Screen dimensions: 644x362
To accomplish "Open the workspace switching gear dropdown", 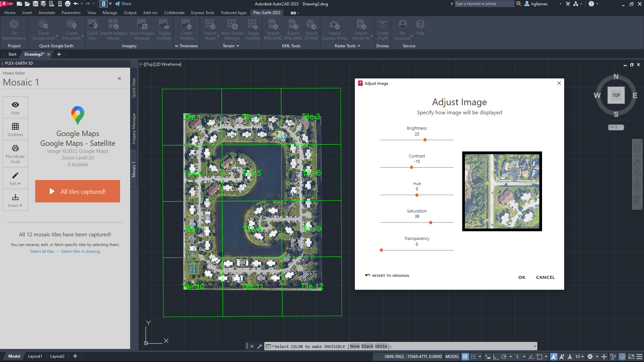I will [597, 357].
